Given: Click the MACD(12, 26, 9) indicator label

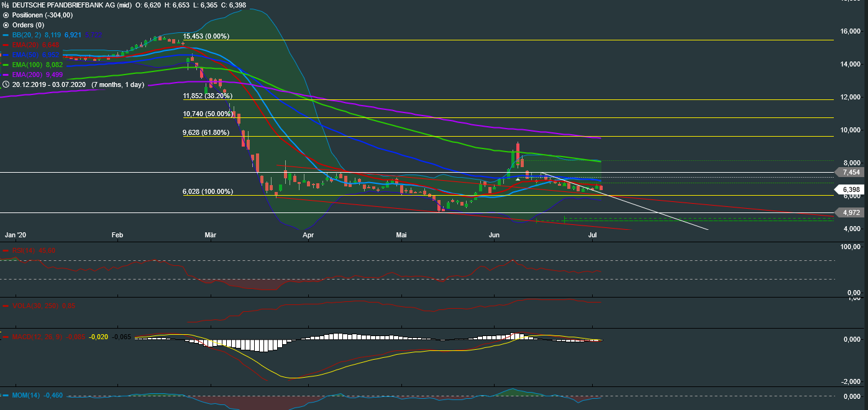Looking at the screenshot, I should 36,337.
